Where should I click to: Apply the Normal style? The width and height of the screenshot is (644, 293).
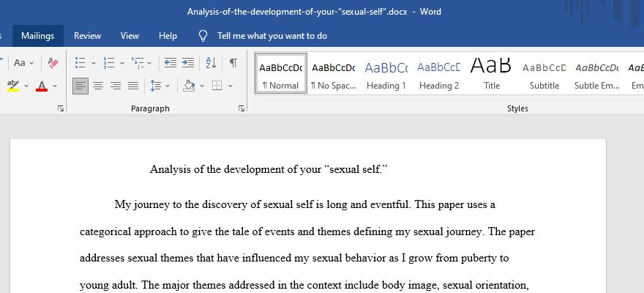281,73
